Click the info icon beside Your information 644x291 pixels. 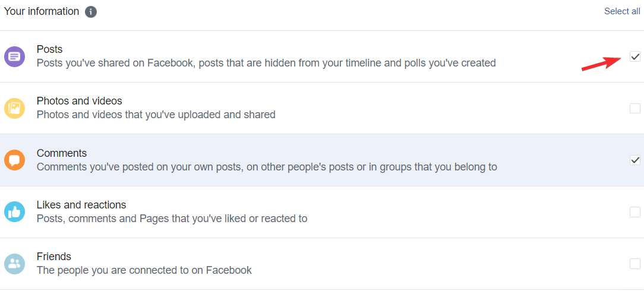click(91, 12)
